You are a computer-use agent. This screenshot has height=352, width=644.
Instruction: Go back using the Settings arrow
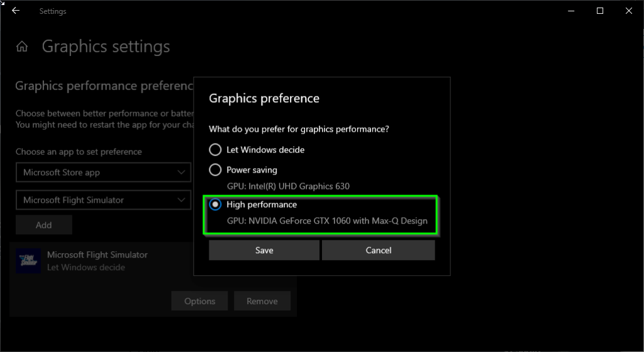(16, 11)
